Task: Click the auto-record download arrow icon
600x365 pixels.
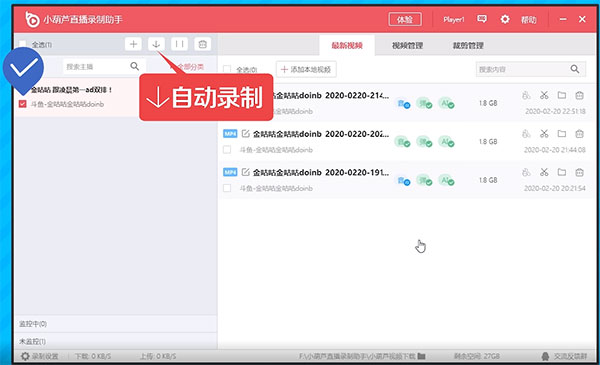Action: (x=156, y=44)
